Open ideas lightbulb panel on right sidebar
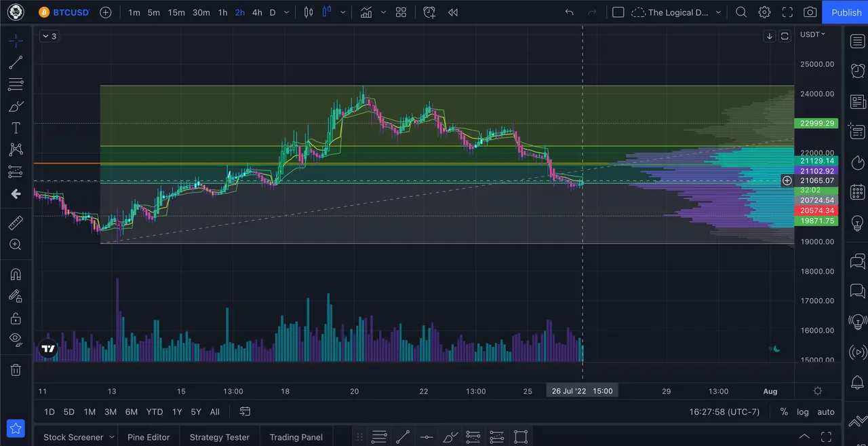The height and width of the screenshot is (446, 868). point(857,223)
